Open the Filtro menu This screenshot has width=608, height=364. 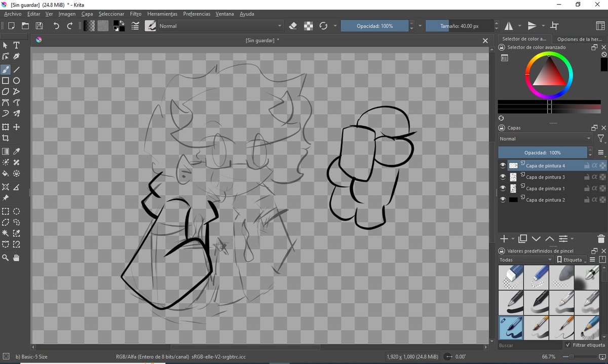coord(135,14)
